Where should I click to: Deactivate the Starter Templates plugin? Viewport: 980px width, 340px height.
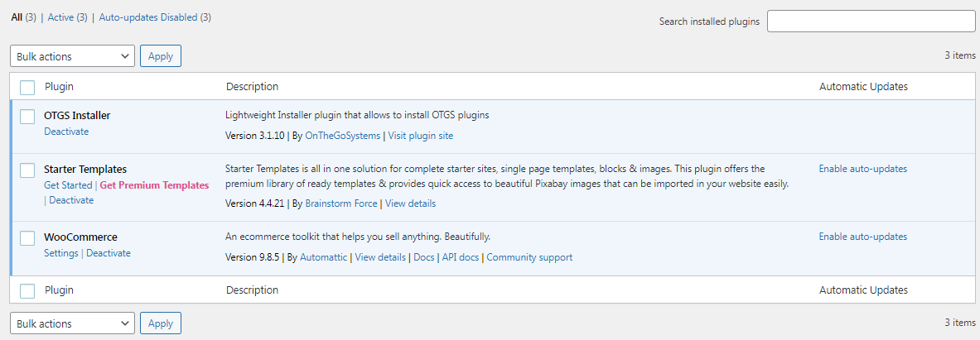coord(71,200)
